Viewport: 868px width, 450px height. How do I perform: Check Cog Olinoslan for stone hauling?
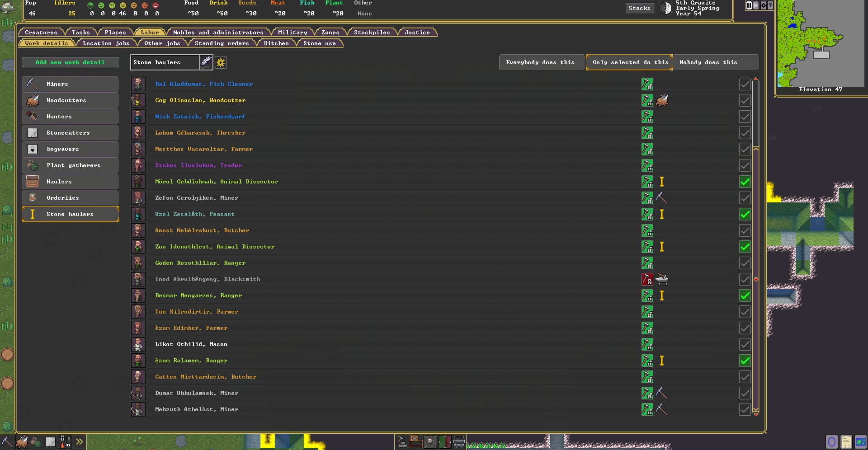coord(745,100)
